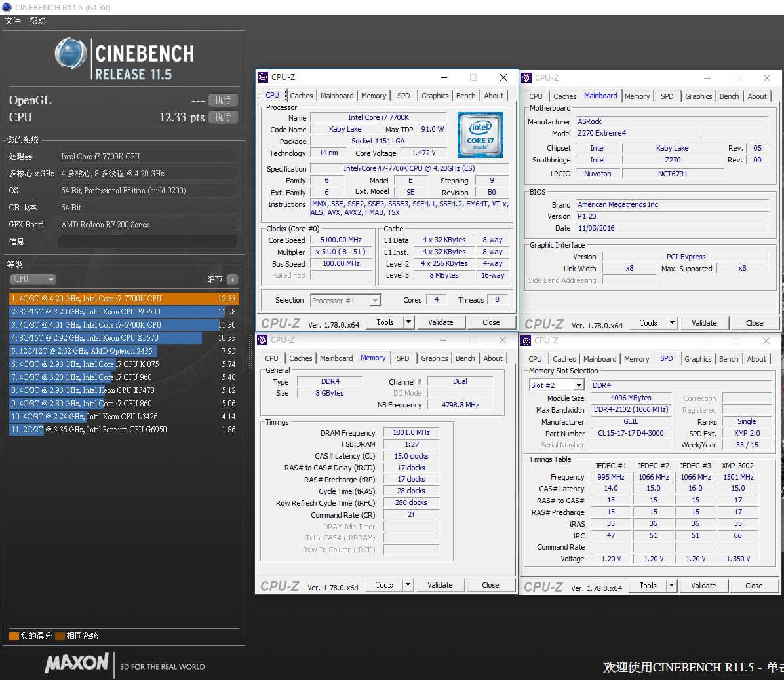Click the GFX Board AMD Radeon R7 field

pyautogui.click(x=148, y=224)
